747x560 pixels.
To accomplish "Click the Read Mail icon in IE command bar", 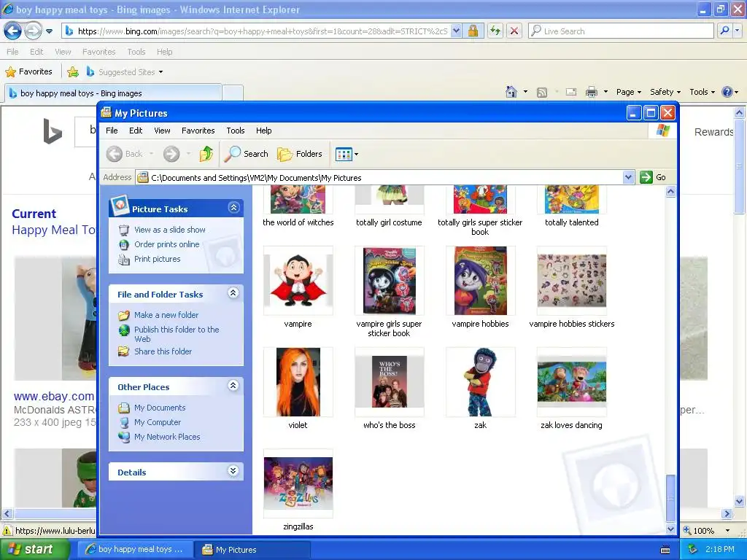I will pyautogui.click(x=570, y=92).
